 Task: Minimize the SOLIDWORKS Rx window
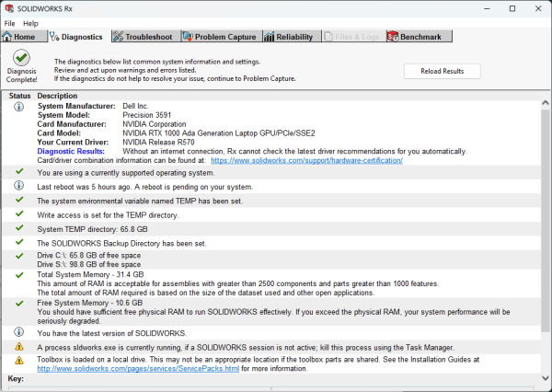[487, 8]
